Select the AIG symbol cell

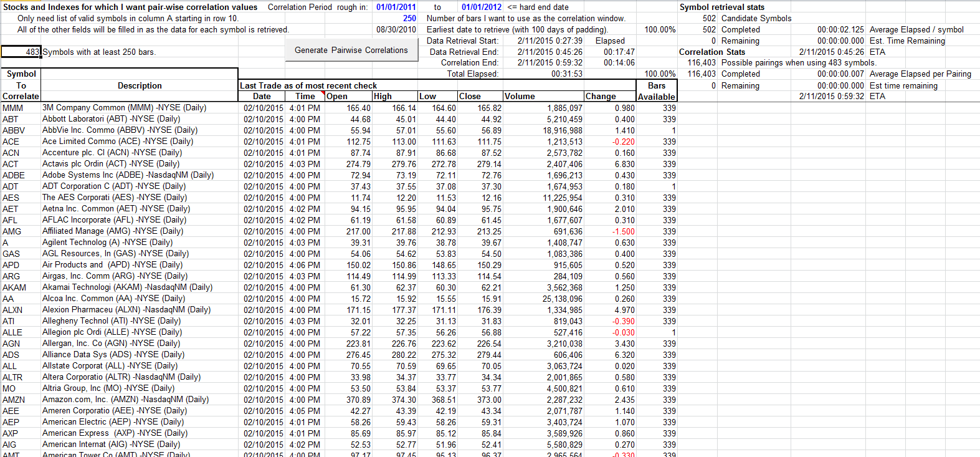21,445
